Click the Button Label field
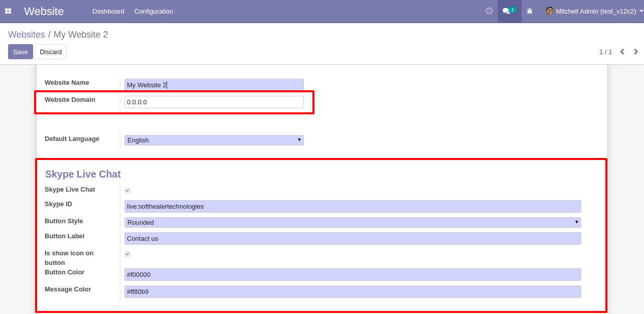644x314 pixels. (353, 238)
